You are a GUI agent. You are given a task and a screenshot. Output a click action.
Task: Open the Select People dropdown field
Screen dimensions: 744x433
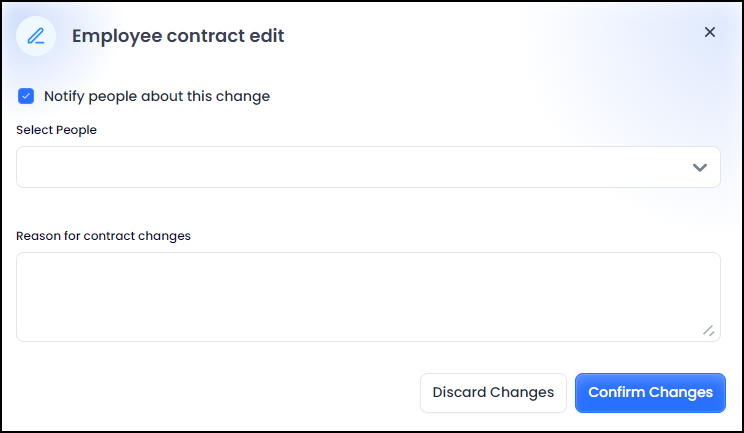point(350,167)
